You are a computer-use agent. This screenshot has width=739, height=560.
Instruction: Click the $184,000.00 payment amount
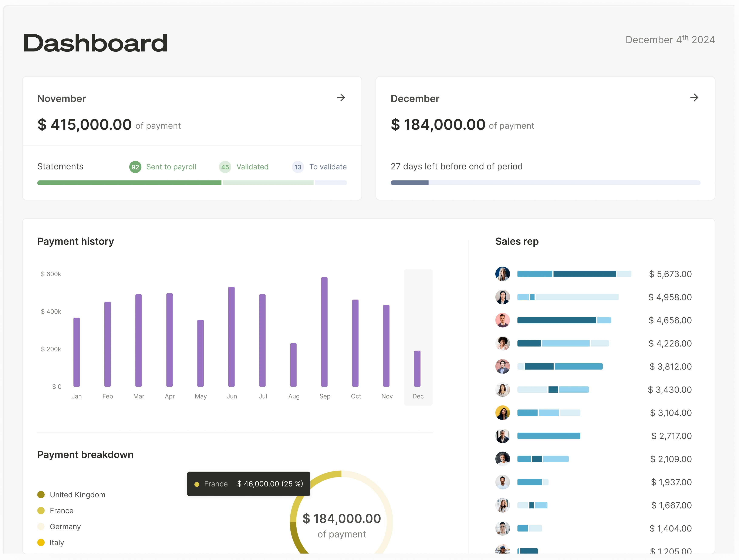tap(438, 124)
